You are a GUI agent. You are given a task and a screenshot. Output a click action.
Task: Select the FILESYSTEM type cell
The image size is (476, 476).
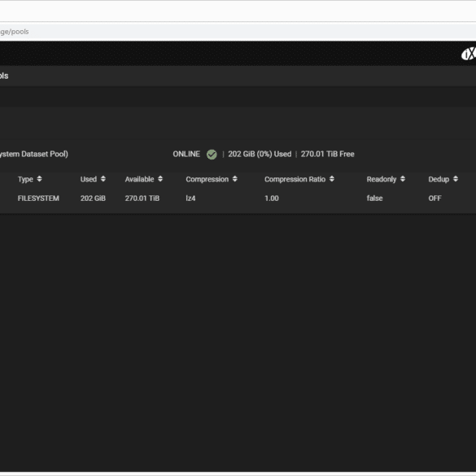pyautogui.click(x=38, y=199)
